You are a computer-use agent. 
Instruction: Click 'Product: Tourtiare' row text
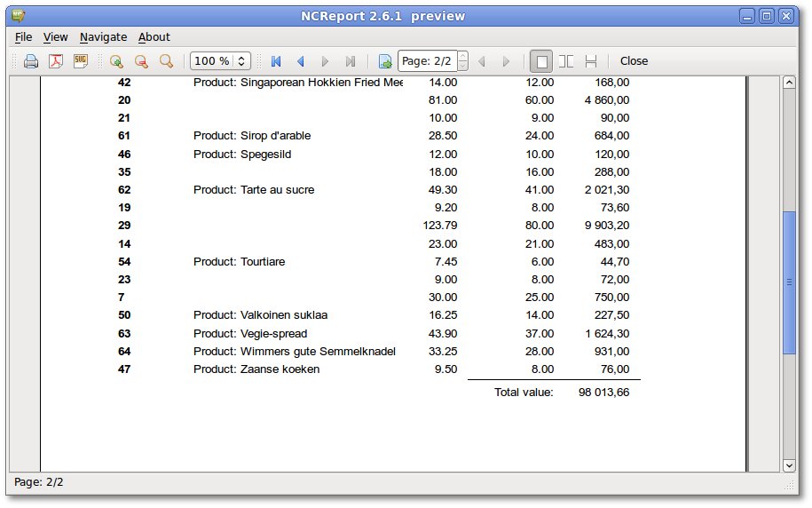point(239,262)
